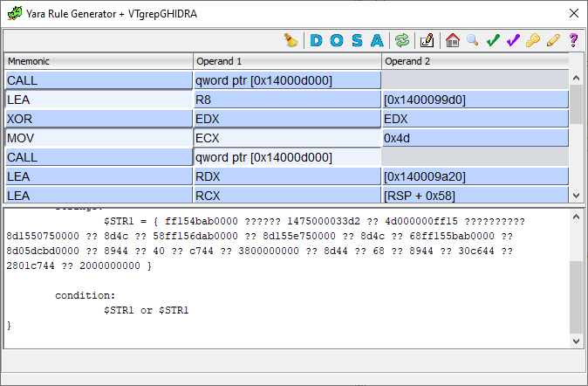
Task: Click the purple checkmark icon
Action: (513, 40)
